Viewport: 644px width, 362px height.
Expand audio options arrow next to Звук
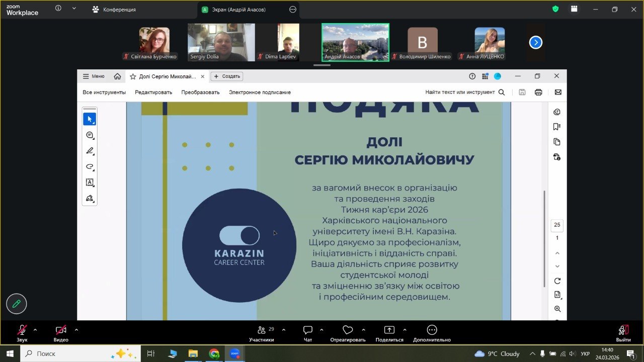35,330
